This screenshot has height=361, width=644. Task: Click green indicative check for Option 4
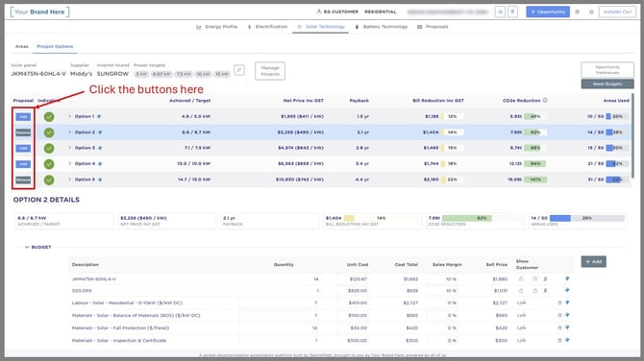pos(49,164)
